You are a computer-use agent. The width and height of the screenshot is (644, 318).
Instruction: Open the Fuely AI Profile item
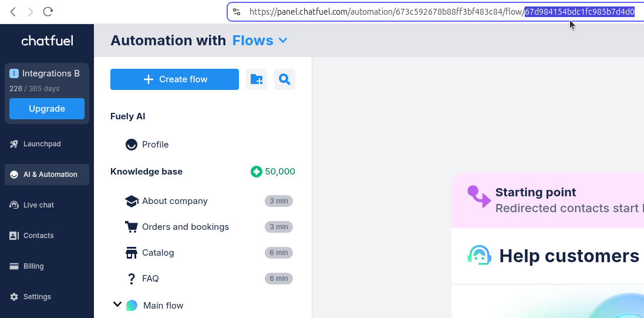coord(155,145)
